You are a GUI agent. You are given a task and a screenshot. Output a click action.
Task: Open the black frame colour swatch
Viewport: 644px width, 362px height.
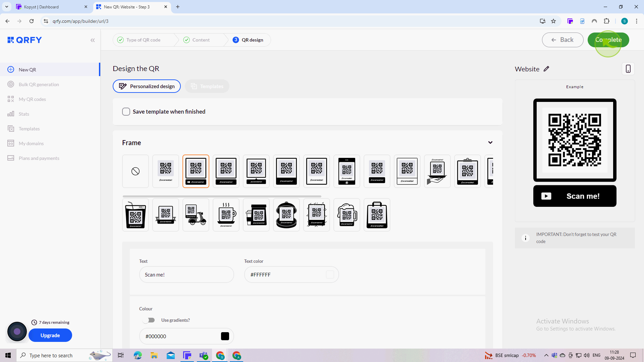(225, 336)
